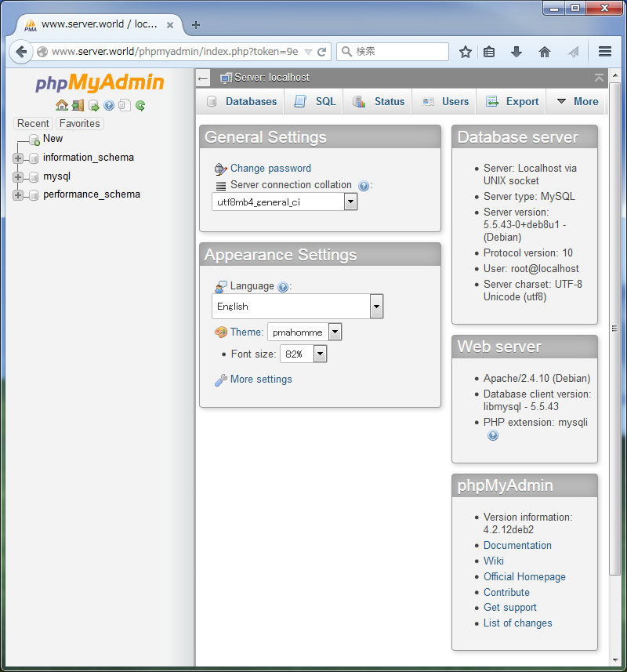Switch to the SQL tab
The height and width of the screenshot is (672, 627).
315,102
